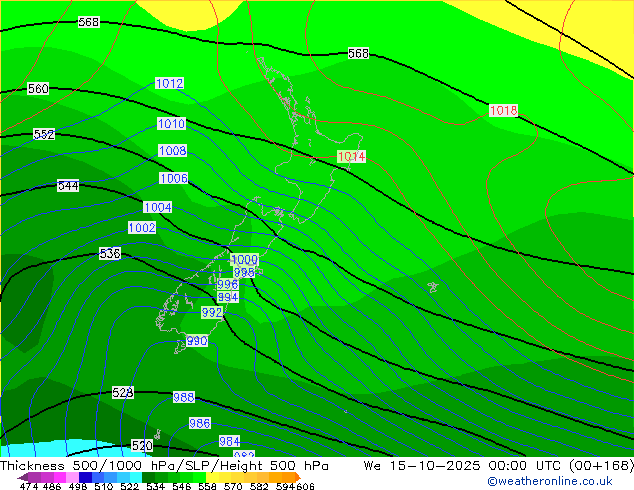This screenshot has height=490, width=634.
Task: Click the 520 height contour label
Action: click(142, 446)
